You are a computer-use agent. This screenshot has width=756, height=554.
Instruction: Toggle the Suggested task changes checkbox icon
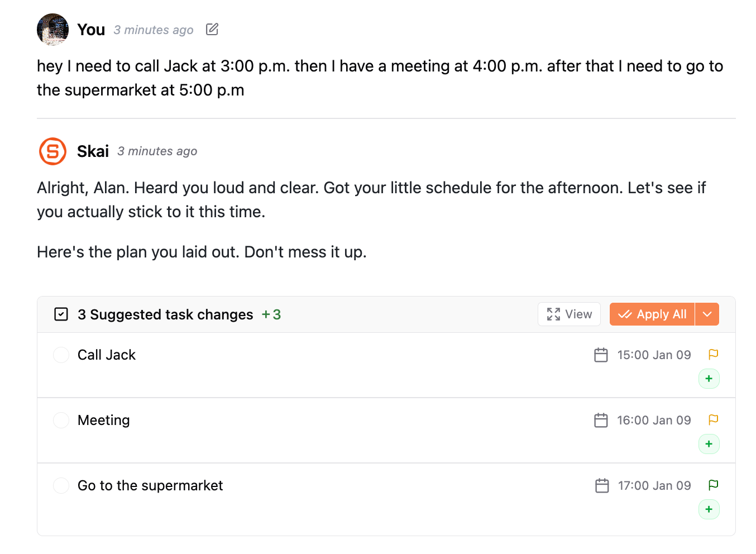pyautogui.click(x=61, y=314)
